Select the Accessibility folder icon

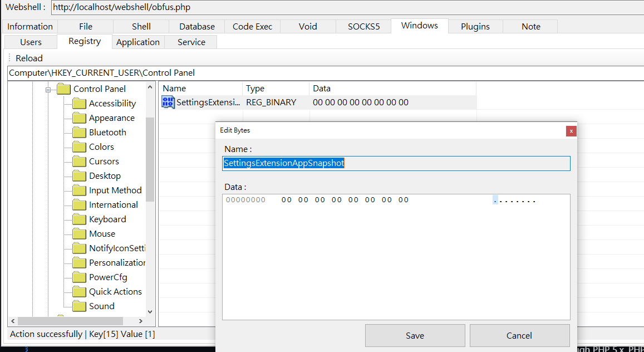[x=79, y=104]
